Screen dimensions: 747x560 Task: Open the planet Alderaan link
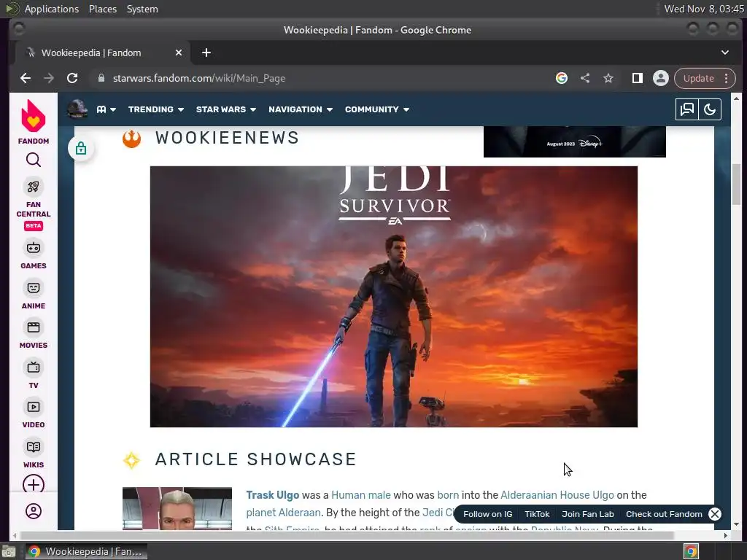coord(284,513)
